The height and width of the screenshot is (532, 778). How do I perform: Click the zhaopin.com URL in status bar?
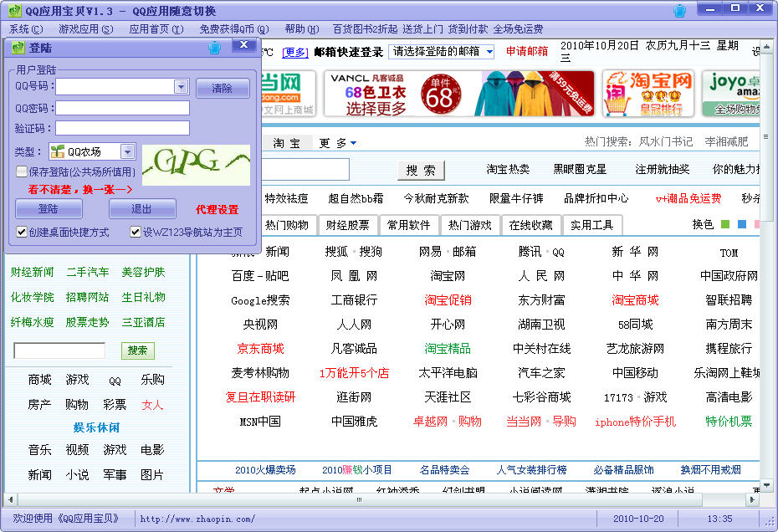point(197,519)
